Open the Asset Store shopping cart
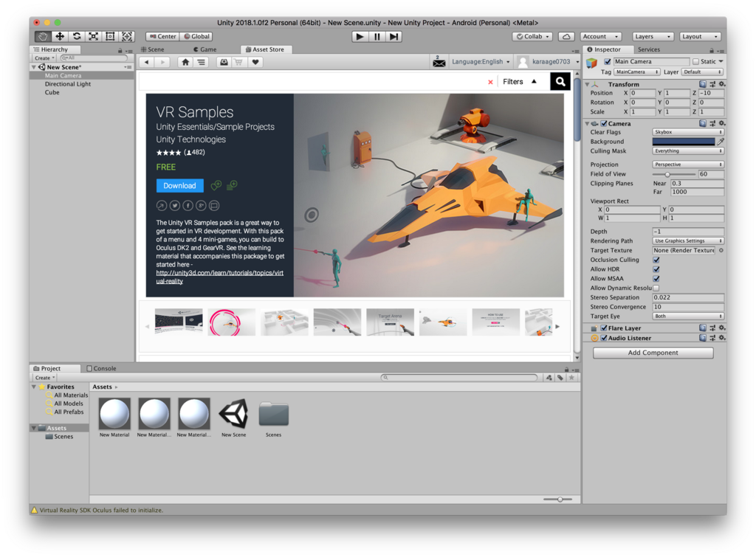756x557 pixels. click(x=238, y=62)
